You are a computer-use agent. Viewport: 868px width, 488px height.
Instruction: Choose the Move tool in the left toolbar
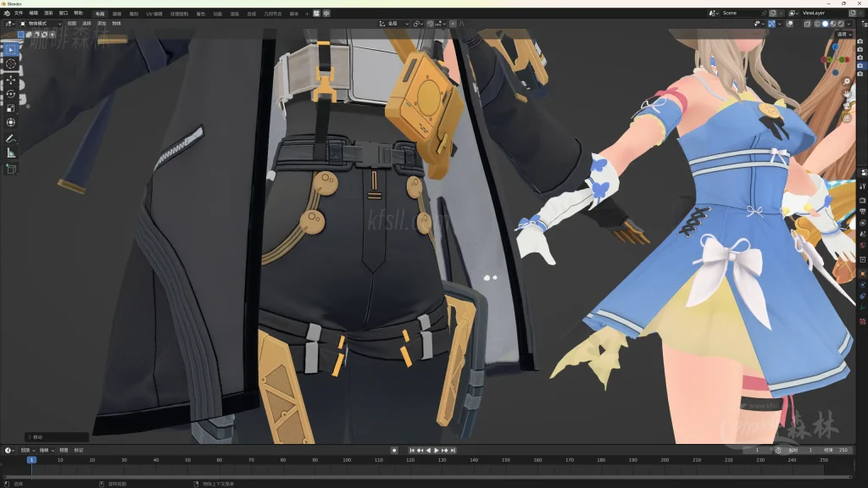click(10, 80)
